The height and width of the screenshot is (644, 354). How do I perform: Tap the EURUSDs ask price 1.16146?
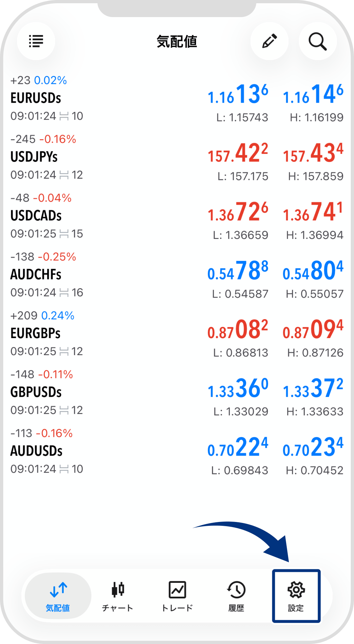pos(313,95)
